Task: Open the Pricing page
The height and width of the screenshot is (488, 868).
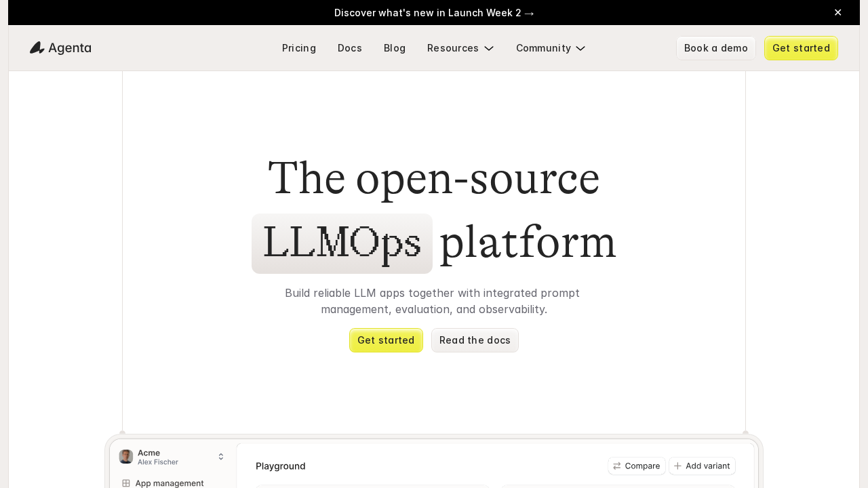Action: (x=299, y=48)
